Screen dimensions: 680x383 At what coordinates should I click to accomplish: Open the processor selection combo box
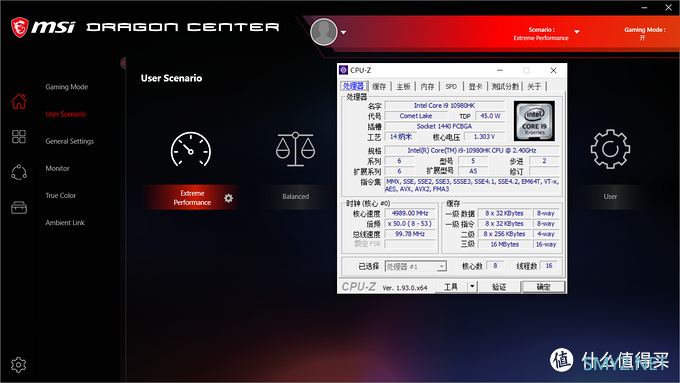pyautogui.click(x=415, y=266)
